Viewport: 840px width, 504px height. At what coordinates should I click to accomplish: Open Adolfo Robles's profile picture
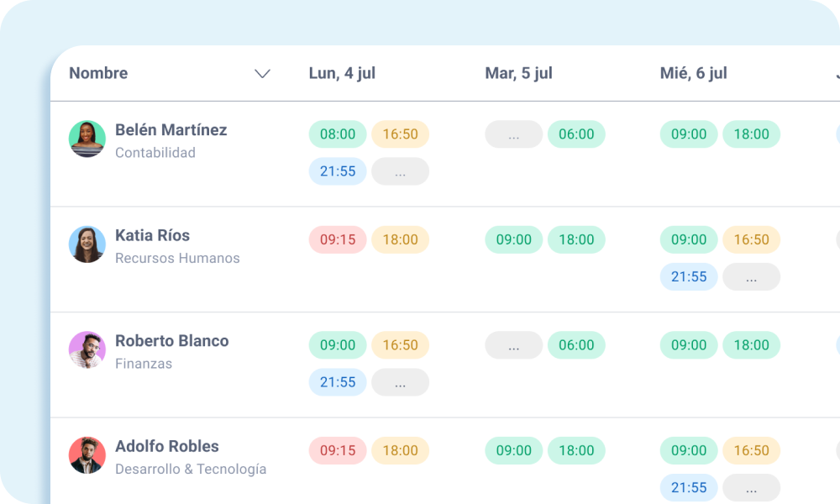click(x=87, y=455)
